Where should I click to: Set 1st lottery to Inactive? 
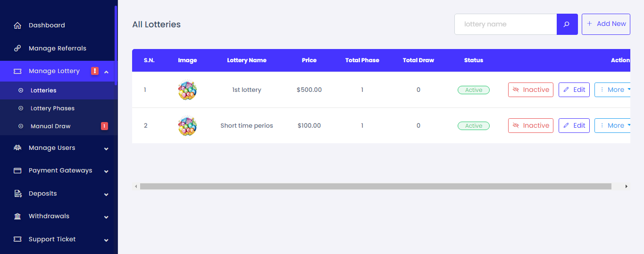click(x=530, y=90)
